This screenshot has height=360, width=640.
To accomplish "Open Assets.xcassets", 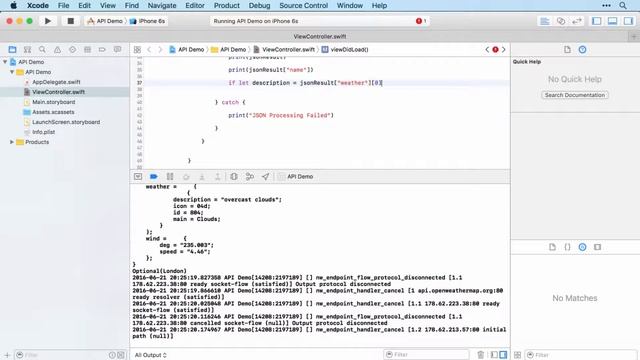I will (x=53, y=112).
